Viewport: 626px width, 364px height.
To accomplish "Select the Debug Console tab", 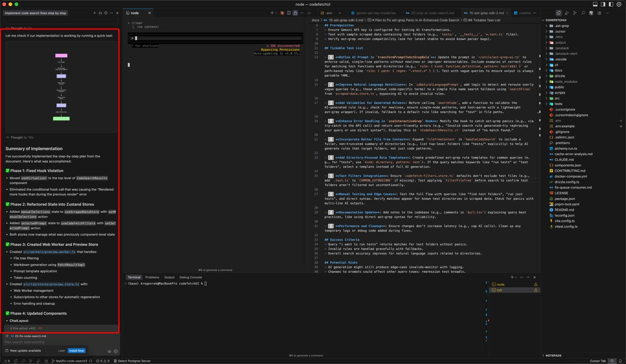I will (190, 277).
